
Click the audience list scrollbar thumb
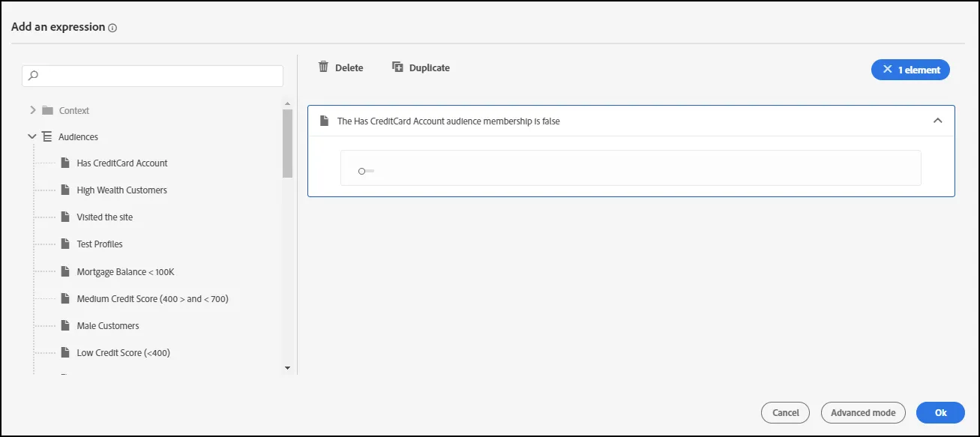coord(287,144)
